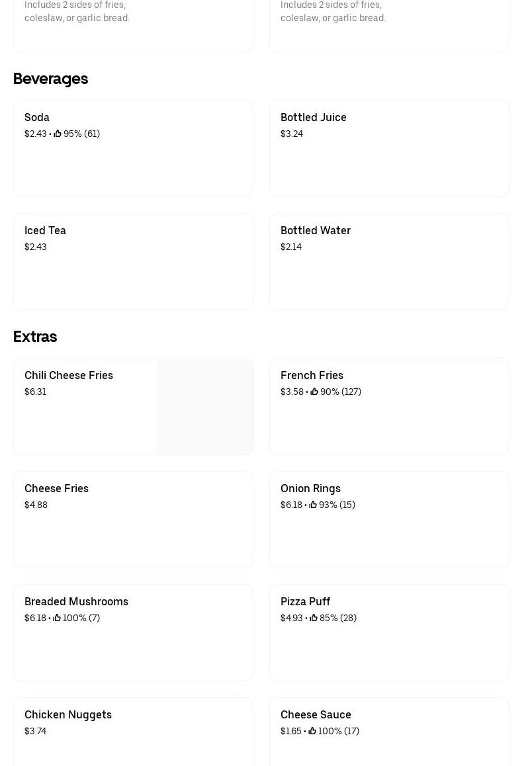Screen dimensions: 532x766
Task: Open the Chicken Nuggets menu item
Action: point(68,714)
